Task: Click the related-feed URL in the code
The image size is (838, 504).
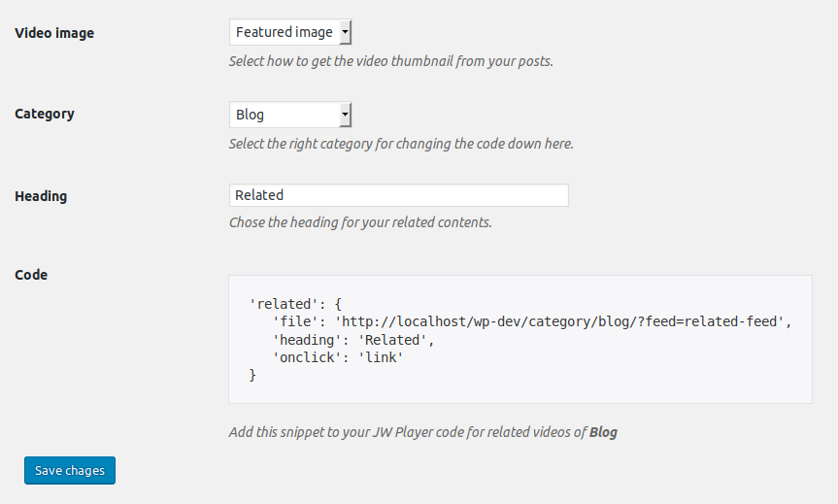Action: tap(559, 321)
